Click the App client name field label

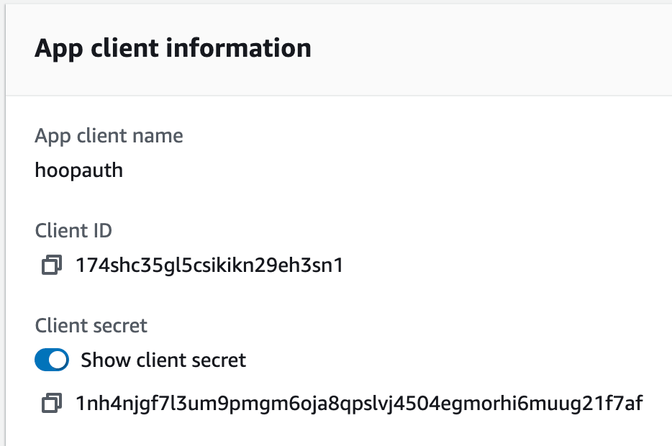109,136
